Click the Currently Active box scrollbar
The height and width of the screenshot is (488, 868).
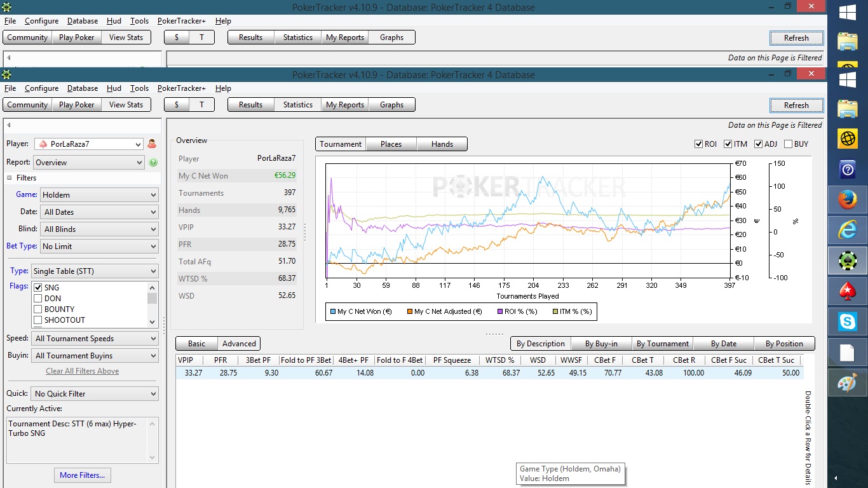(x=152, y=440)
